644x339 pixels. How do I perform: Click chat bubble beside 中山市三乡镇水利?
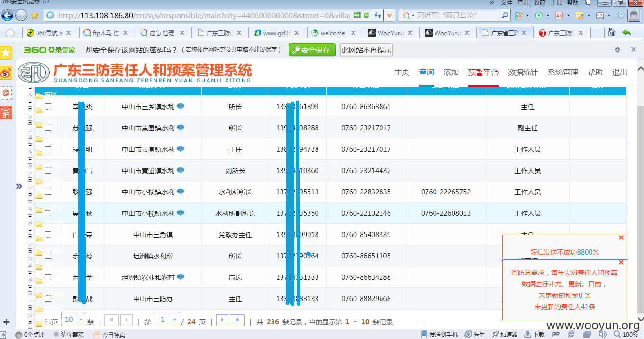181,106
